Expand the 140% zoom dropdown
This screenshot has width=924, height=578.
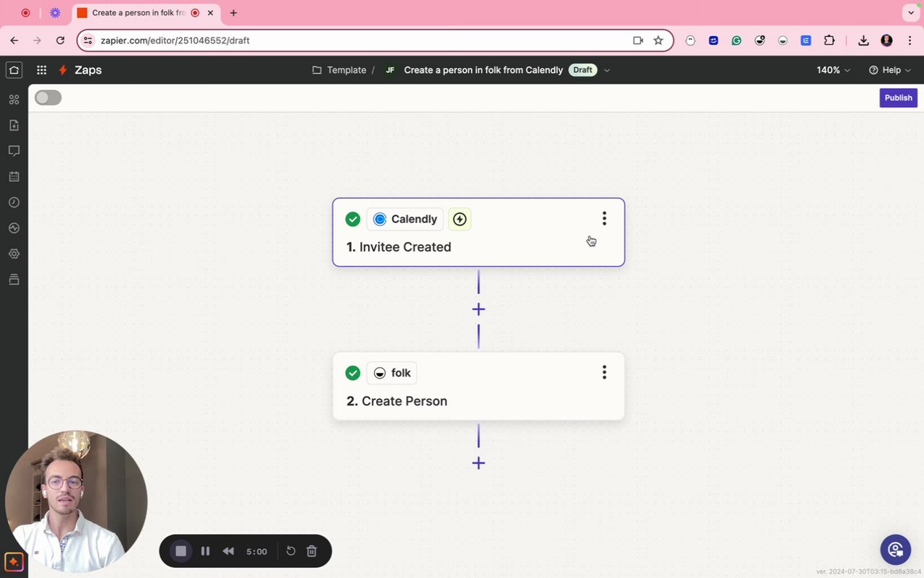click(834, 70)
